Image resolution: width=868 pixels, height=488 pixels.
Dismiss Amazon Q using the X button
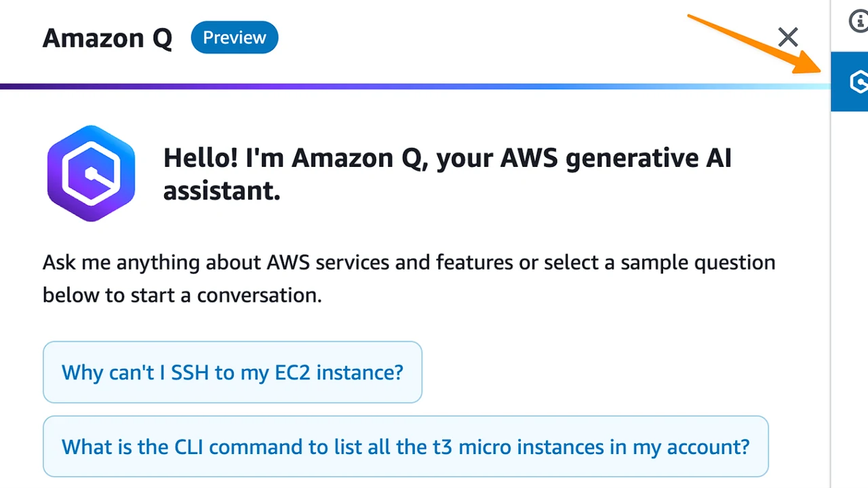point(788,37)
